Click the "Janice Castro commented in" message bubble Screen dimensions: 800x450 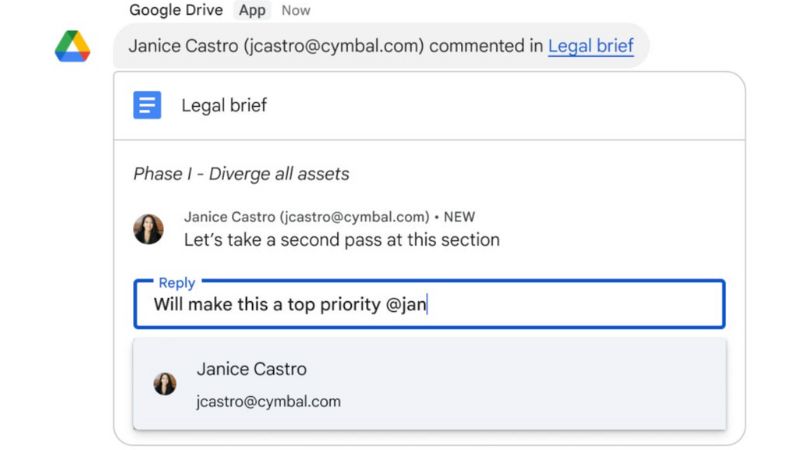pyautogui.click(x=381, y=46)
